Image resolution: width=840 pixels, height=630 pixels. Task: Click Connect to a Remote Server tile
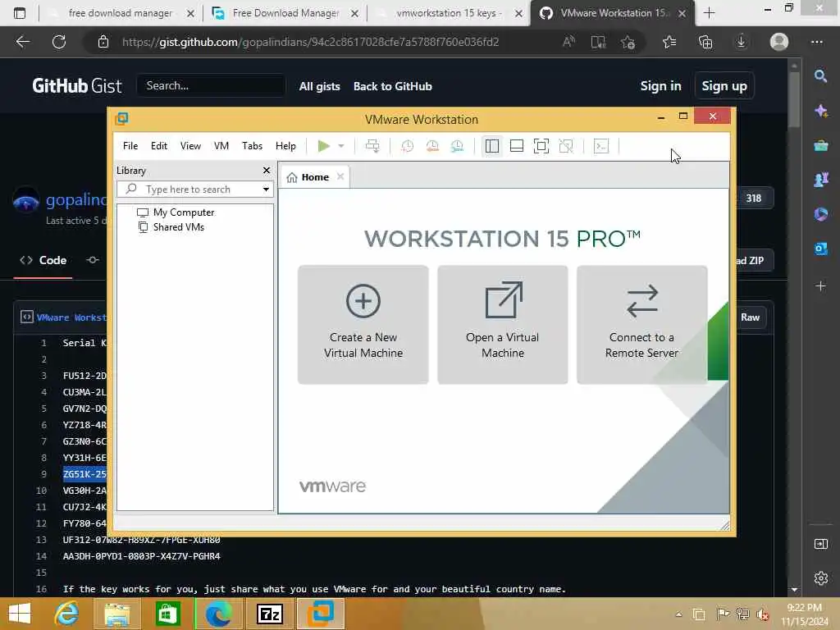[x=641, y=325]
